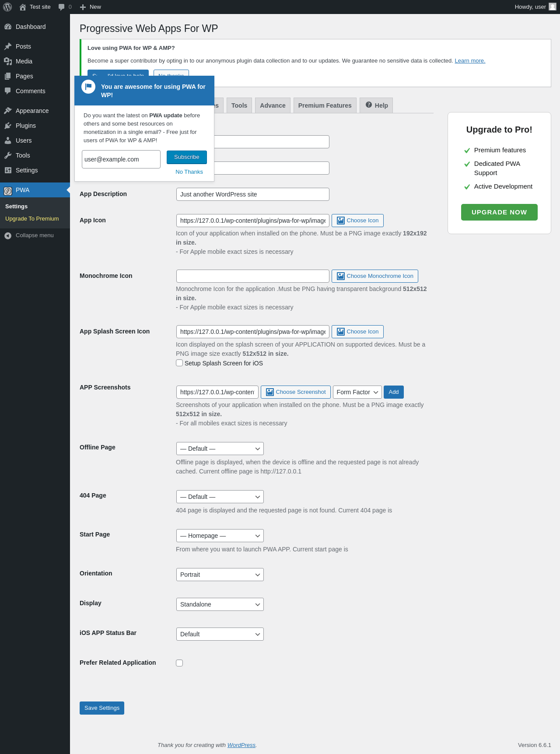Image resolution: width=560 pixels, height=754 pixels.
Task: Click the Progressive Web Apps For WP heading
Action: (149, 28)
